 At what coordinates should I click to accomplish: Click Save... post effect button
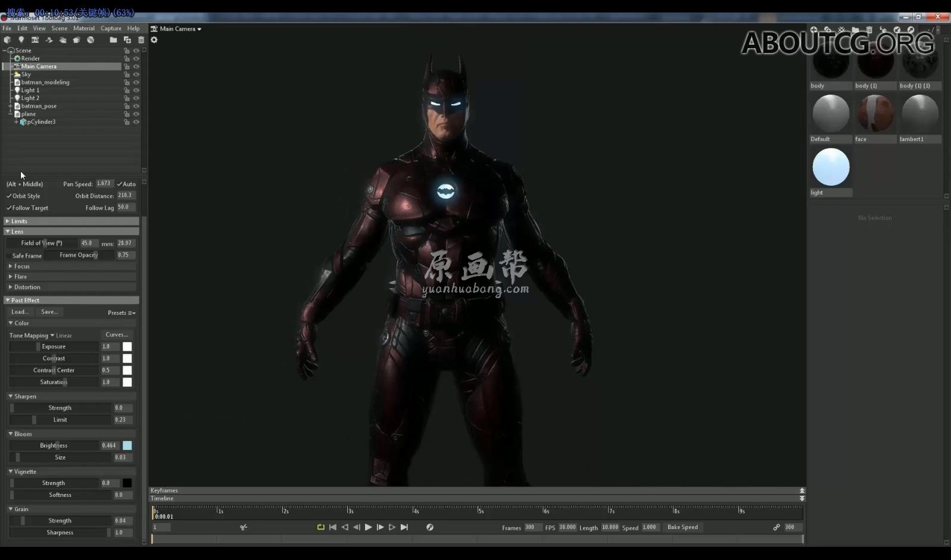pos(49,312)
